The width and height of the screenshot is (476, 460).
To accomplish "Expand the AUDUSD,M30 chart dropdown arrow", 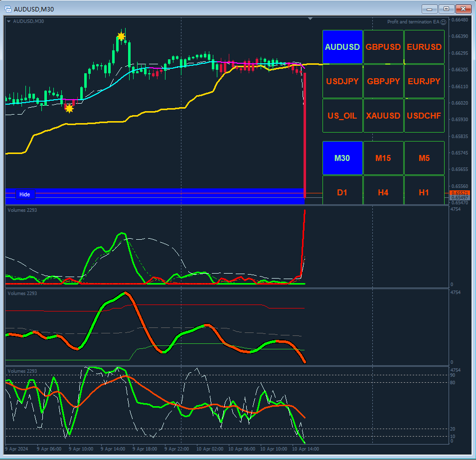I will coord(9,21).
